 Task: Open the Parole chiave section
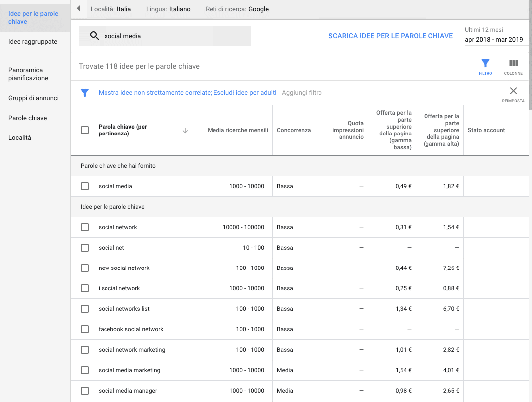tap(28, 118)
